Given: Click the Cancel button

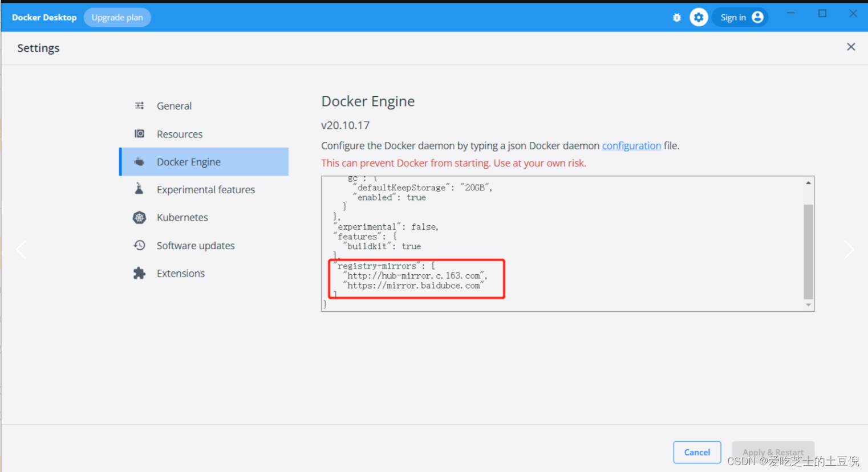Looking at the screenshot, I should click(697, 452).
